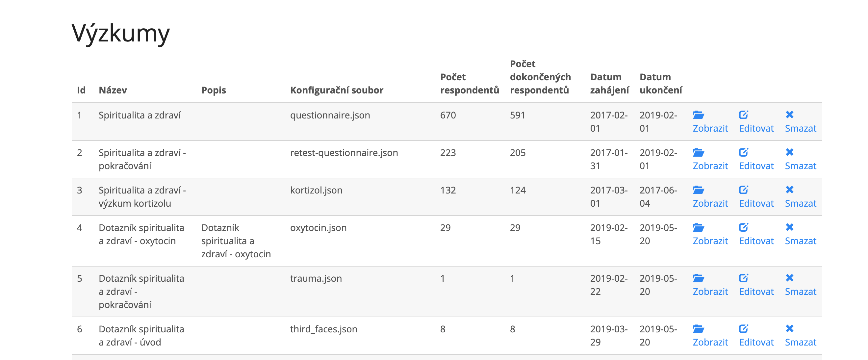Click the edit pencil icon for oxytocin.json row
The image size is (868, 360).
coord(743,227)
